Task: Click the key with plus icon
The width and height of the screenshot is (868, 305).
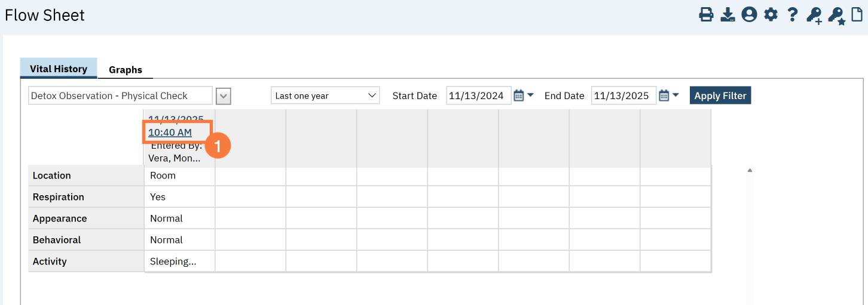Action: coord(814,15)
